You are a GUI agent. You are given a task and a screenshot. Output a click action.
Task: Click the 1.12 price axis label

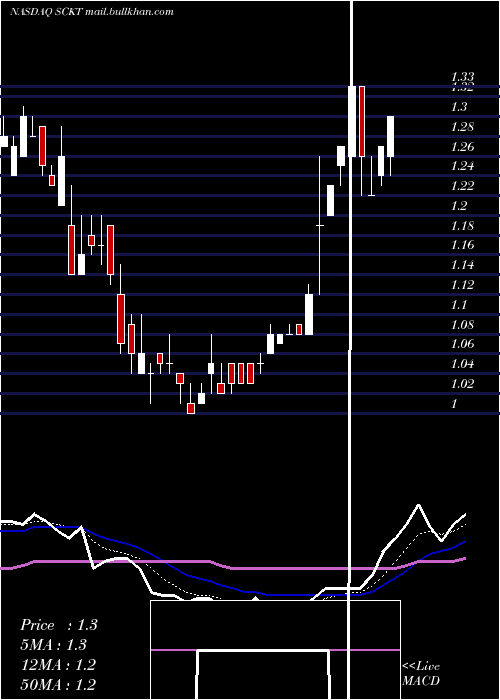click(462, 285)
